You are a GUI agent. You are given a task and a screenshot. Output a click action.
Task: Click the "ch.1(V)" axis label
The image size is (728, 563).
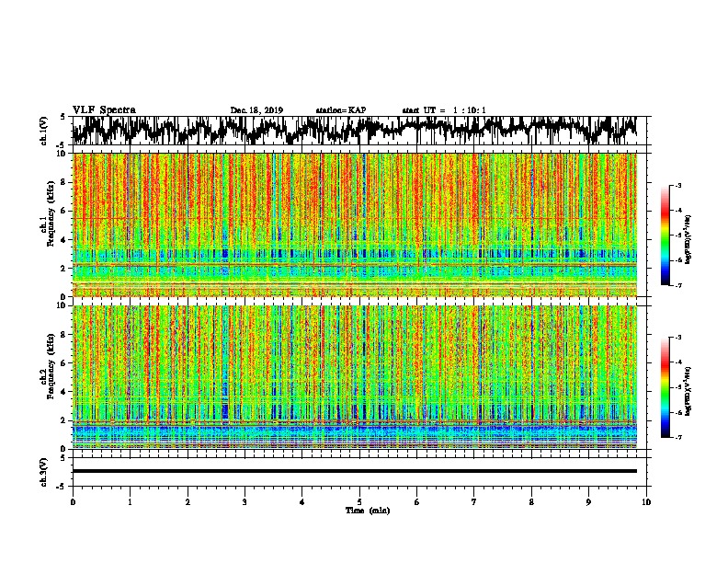click(44, 131)
